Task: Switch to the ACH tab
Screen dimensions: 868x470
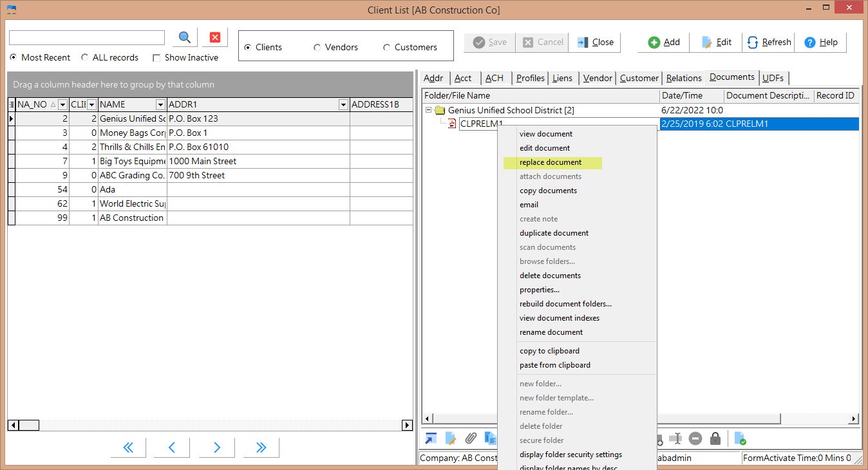Action: (495, 78)
